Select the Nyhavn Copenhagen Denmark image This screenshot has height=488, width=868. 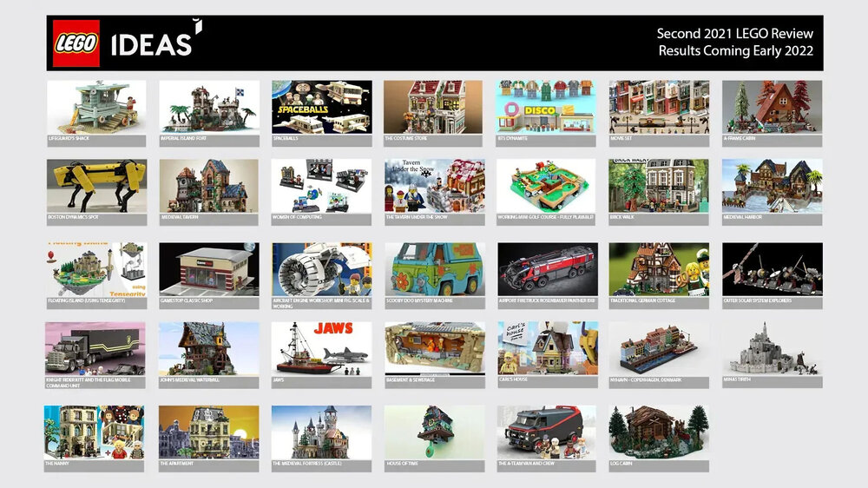click(659, 349)
